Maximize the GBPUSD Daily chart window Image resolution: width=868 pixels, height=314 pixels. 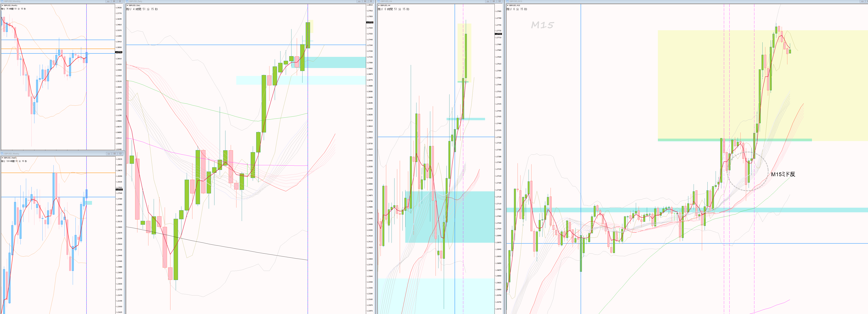365,1
